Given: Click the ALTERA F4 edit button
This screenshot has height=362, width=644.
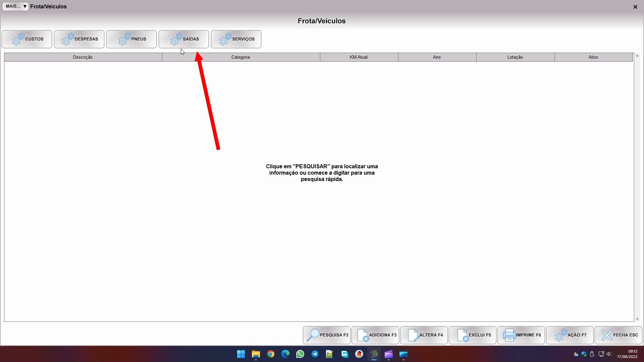Looking at the screenshot, I should [424, 335].
